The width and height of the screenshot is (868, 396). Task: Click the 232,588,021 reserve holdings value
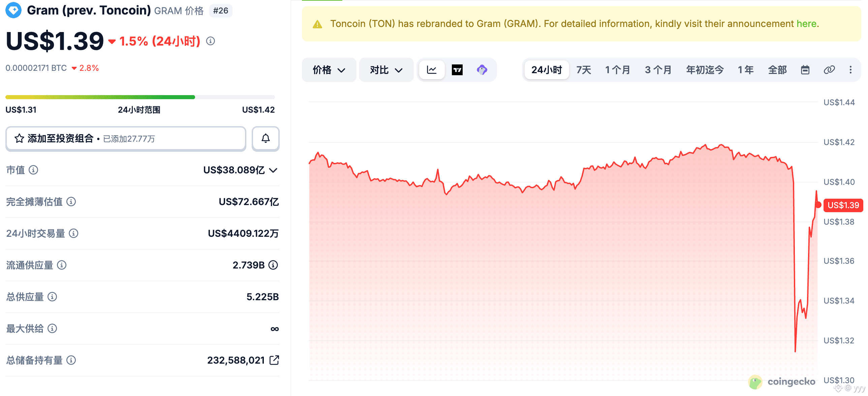(236, 360)
